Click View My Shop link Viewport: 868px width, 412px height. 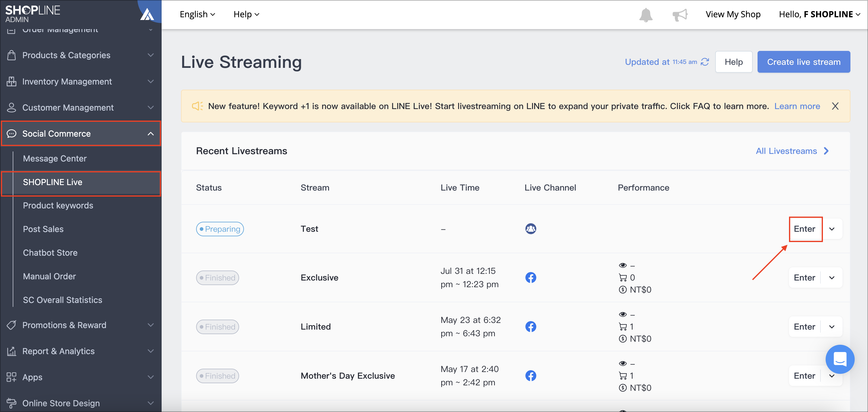click(x=733, y=15)
